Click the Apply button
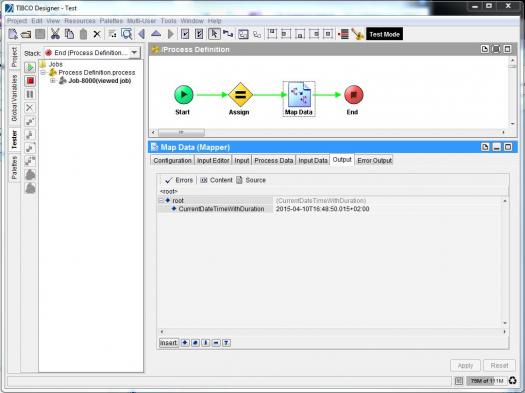 click(465, 366)
